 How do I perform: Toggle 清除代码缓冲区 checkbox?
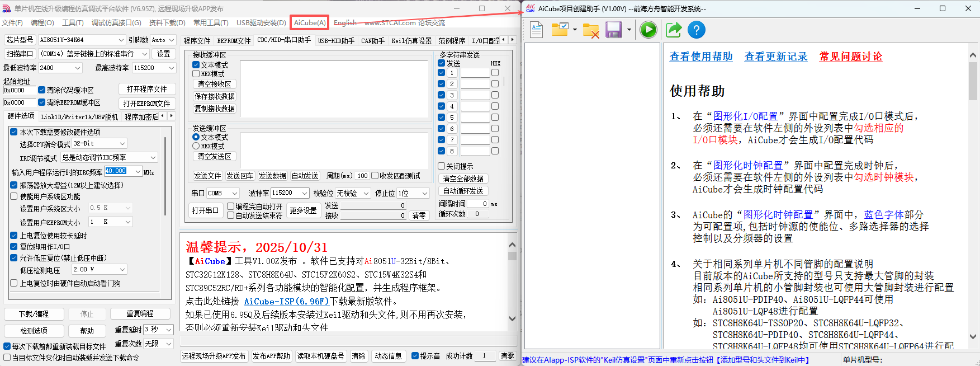pyautogui.click(x=41, y=90)
